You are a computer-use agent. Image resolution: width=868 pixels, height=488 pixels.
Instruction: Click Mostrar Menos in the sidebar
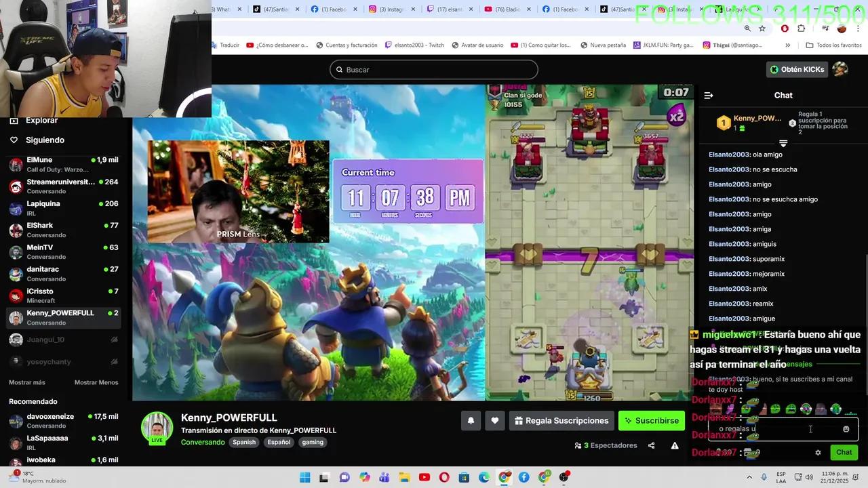pyautogui.click(x=96, y=382)
